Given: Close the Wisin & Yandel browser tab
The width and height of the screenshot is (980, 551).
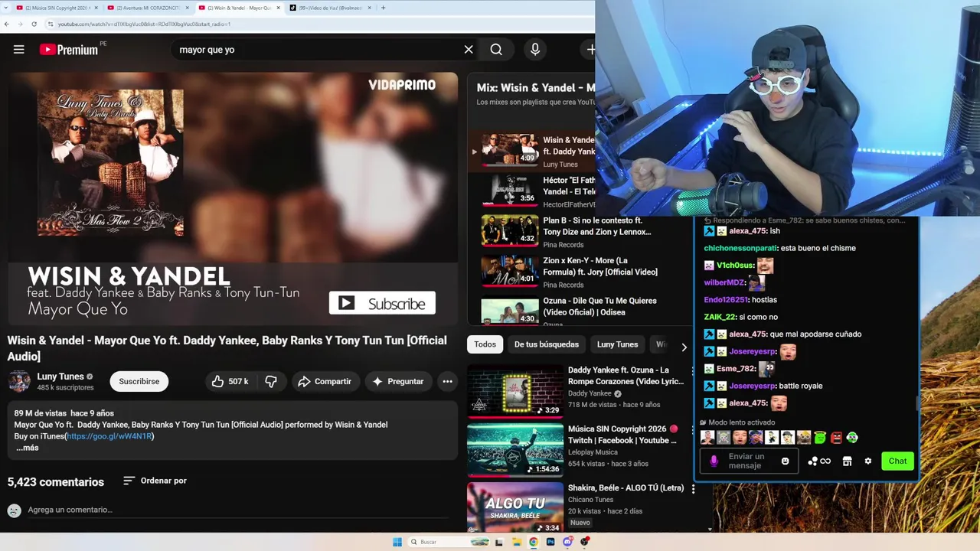Looking at the screenshot, I should (x=278, y=8).
